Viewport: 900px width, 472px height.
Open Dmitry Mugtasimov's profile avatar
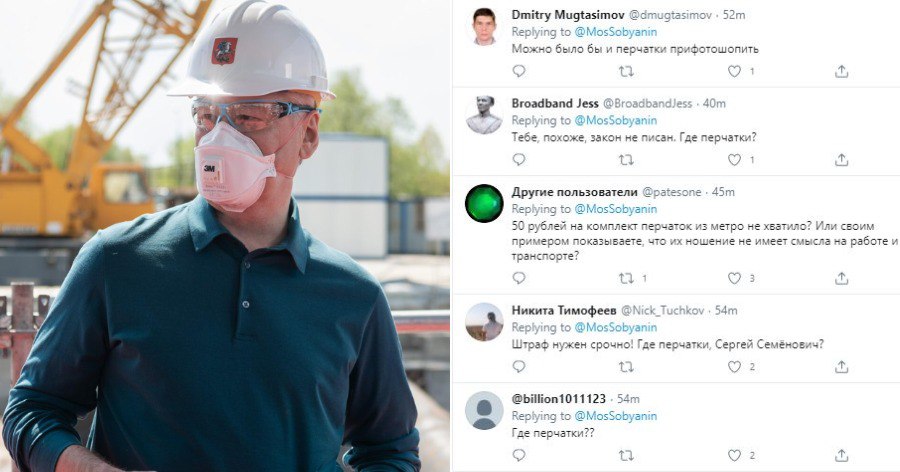click(x=484, y=26)
